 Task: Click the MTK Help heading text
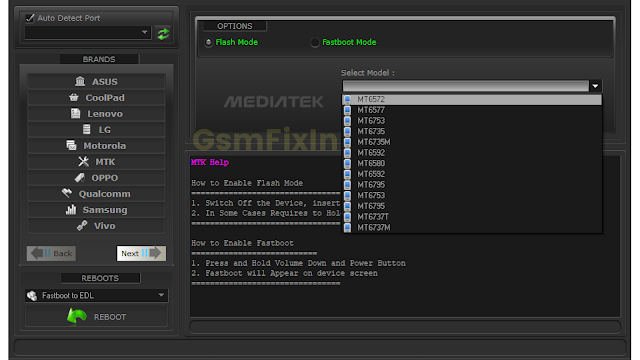pos(210,162)
